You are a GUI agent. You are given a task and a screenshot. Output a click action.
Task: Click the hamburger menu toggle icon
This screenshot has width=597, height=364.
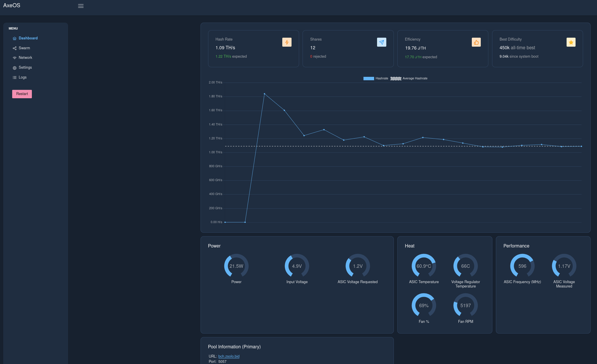[81, 6]
